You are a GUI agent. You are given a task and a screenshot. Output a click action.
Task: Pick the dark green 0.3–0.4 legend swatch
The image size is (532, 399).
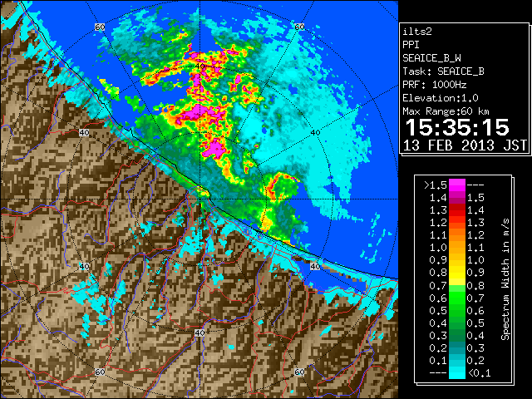456,336
